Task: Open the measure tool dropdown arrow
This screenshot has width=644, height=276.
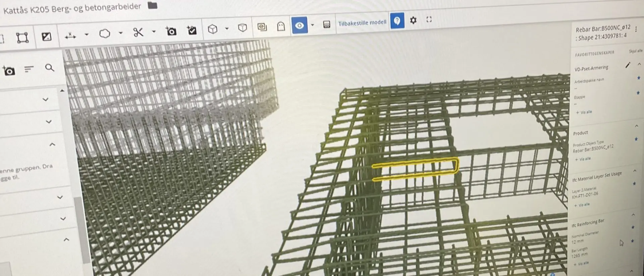Action: 87,34
